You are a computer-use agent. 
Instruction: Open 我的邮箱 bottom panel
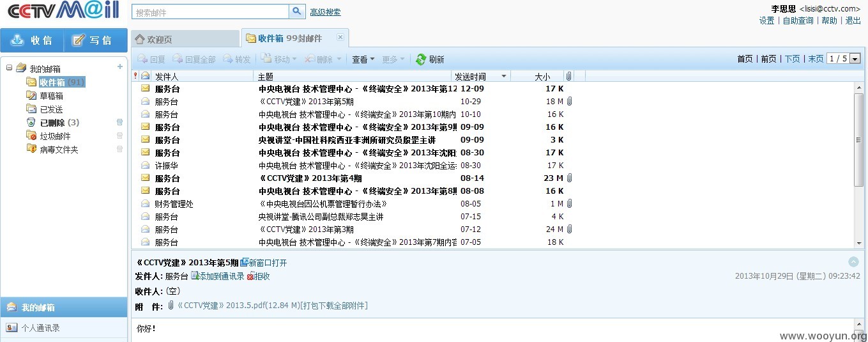click(x=64, y=307)
